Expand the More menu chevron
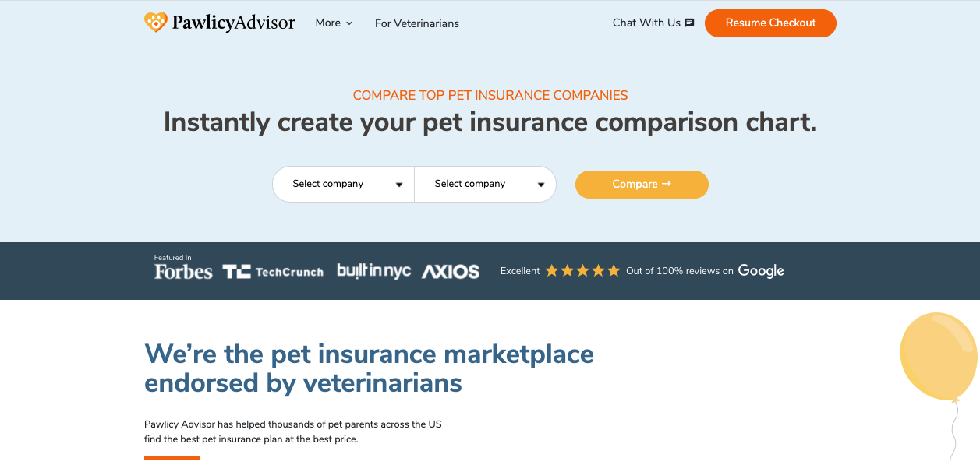The image size is (980, 465). coord(349,23)
